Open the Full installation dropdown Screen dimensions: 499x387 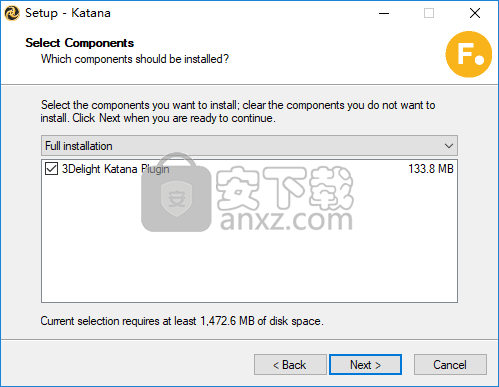(x=249, y=146)
